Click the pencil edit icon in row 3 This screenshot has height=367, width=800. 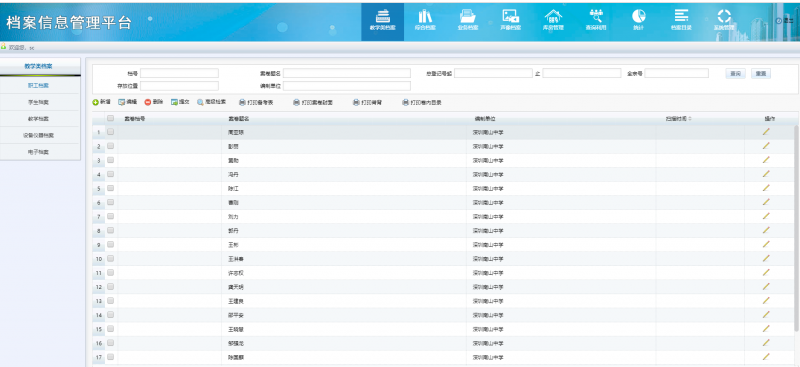click(x=766, y=160)
